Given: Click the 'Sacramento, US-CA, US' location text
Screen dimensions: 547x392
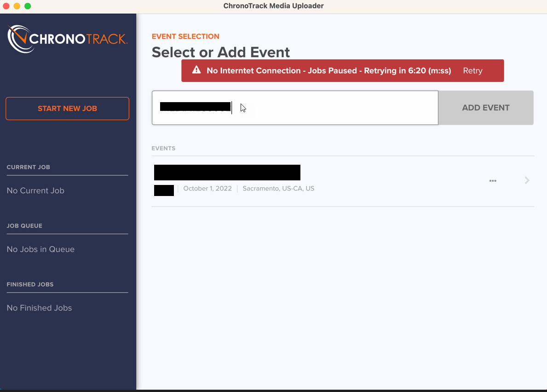Looking at the screenshot, I should [x=278, y=188].
